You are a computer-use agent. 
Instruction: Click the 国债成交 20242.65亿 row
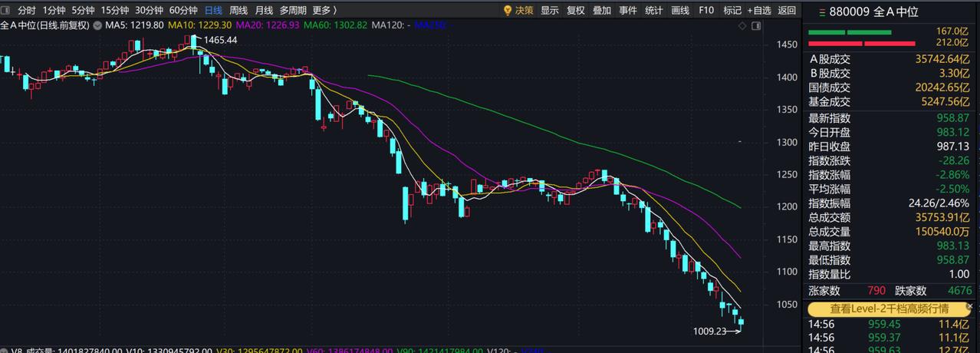tap(891, 87)
